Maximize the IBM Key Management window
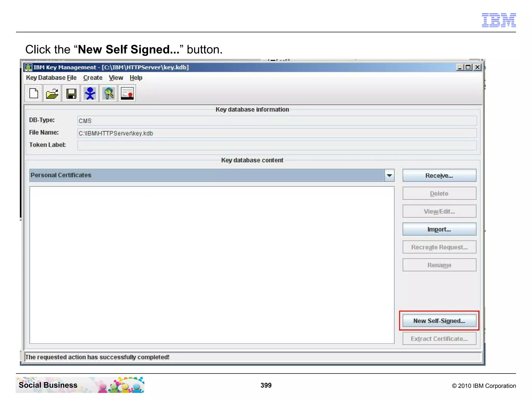 (468, 67)
